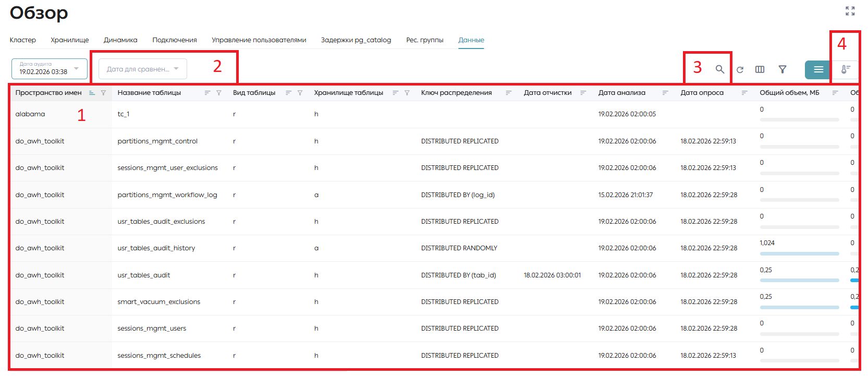This screenshot has width=868, height=376.
Task: Switch to the Рес. группы tab
Action: (x=425, y=40)
